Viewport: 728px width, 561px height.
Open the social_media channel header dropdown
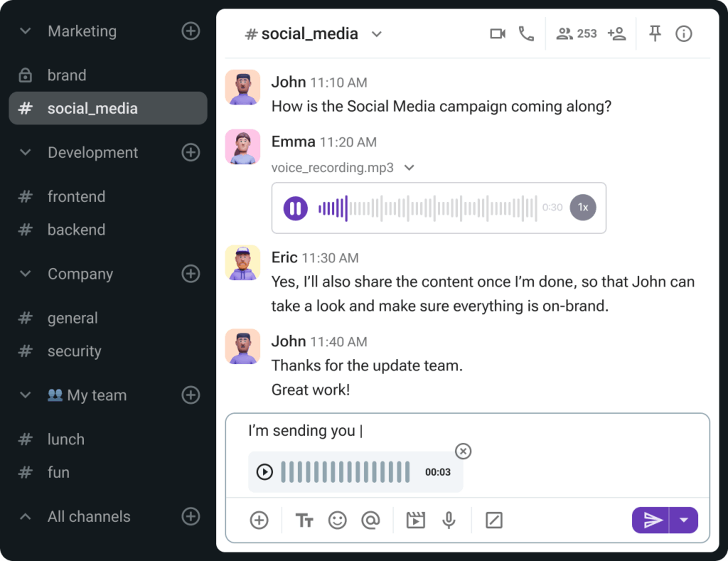377,34
